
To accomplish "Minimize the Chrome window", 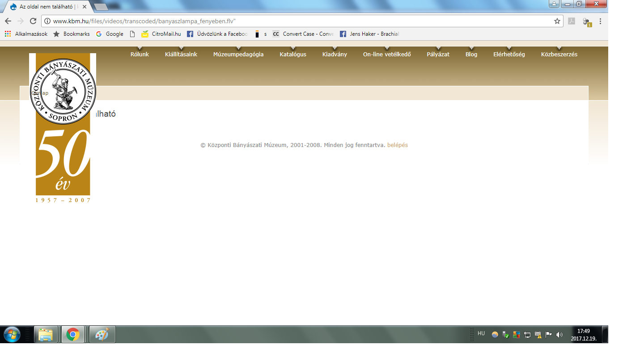I will 567,4.
